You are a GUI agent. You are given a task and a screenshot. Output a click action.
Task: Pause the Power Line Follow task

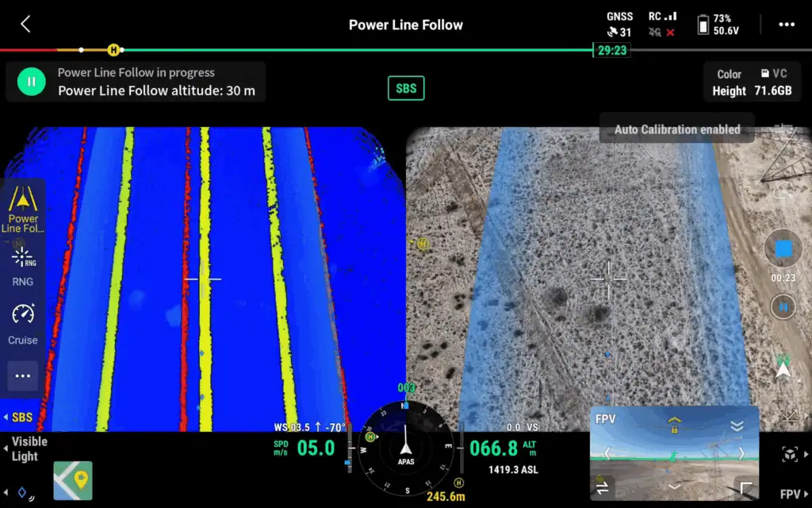(x=31, y=82)
